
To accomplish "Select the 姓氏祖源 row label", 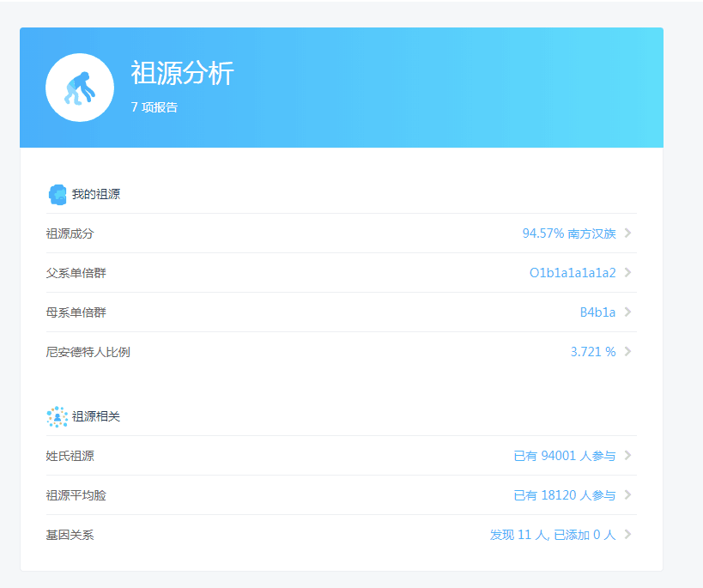I will click(70, 456).
